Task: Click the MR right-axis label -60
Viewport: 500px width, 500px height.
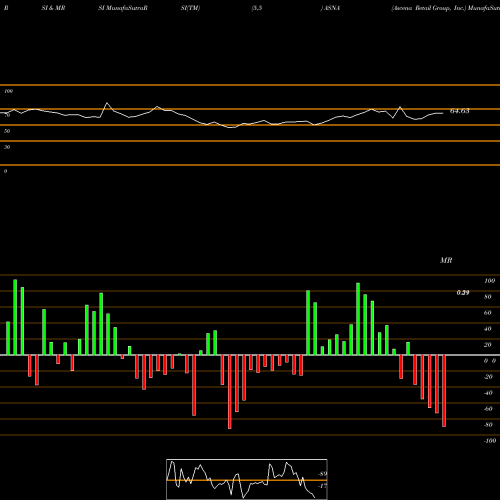Action: [x=488, y=409]
